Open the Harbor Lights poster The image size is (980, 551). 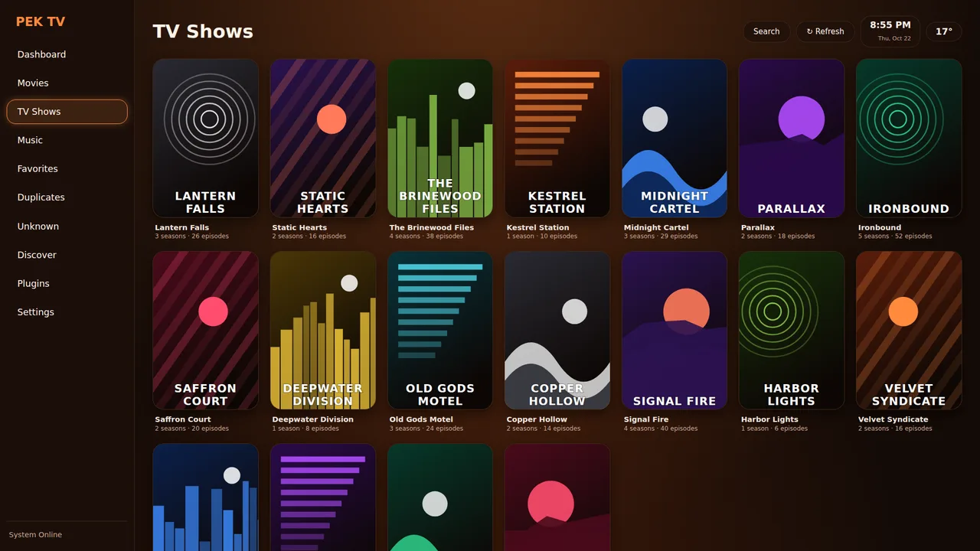pyautogui.click(x=792, y=331)
